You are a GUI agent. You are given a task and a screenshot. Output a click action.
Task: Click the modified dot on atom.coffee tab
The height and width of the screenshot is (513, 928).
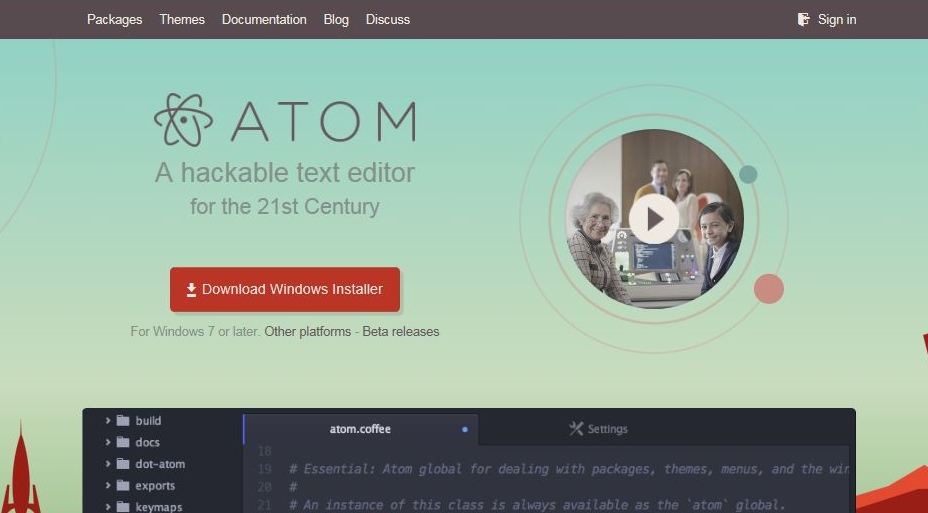tap(465, 429)
